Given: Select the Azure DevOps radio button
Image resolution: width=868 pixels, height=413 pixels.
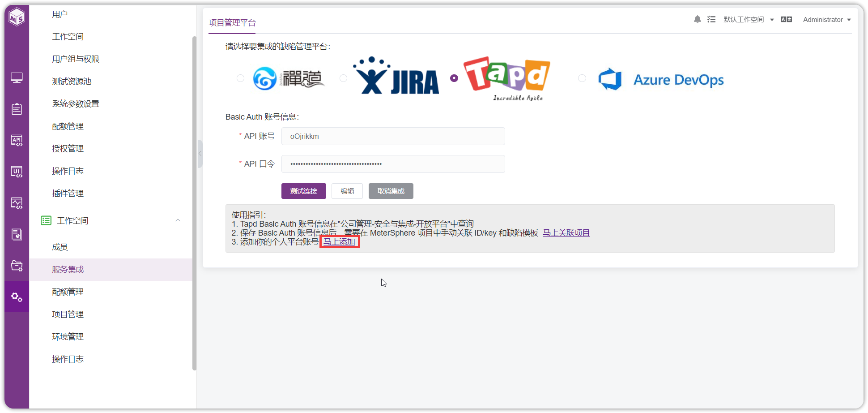Looking at the screenshot, I should click(582, 78).
